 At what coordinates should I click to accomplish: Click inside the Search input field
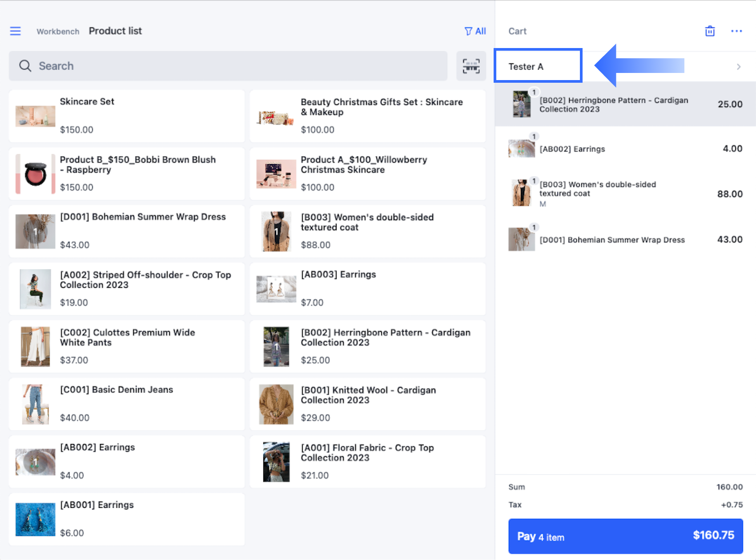tap(178, 66)
